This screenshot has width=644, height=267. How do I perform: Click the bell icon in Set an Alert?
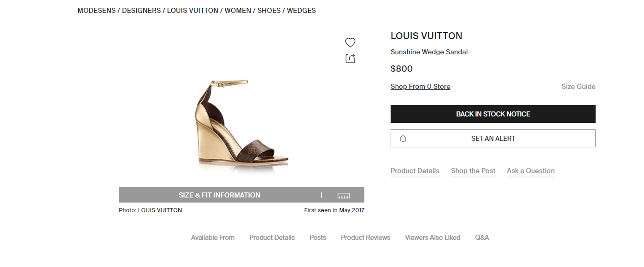tap(403, 139)
